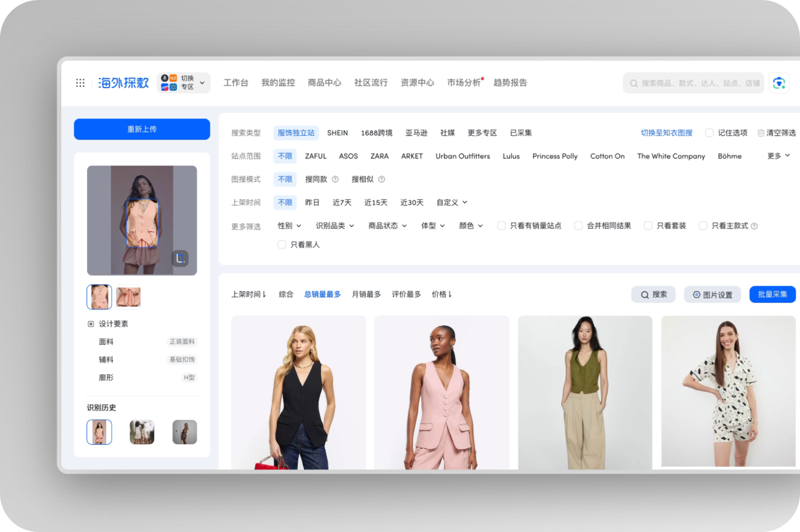This screenshot has height=532, width=800.
Task: Expand the 性别 filter dropdown
Action: coord(289,226)
